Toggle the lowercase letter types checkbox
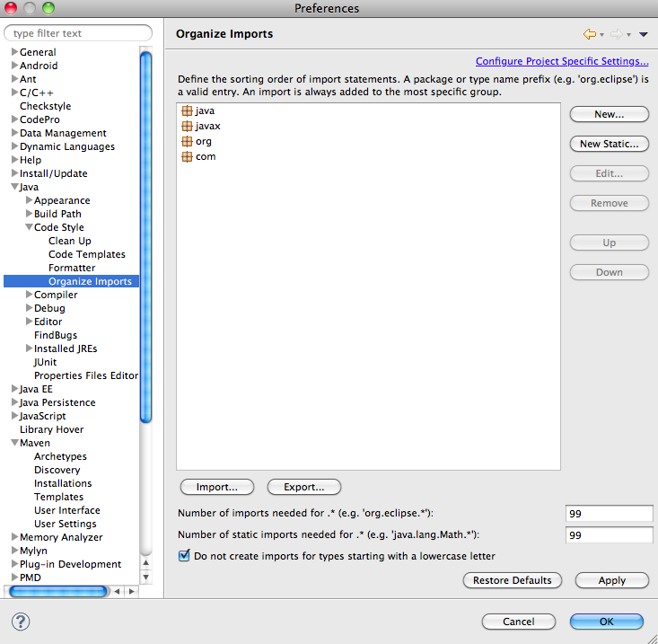658x644 pixels. tap(184, 556)
